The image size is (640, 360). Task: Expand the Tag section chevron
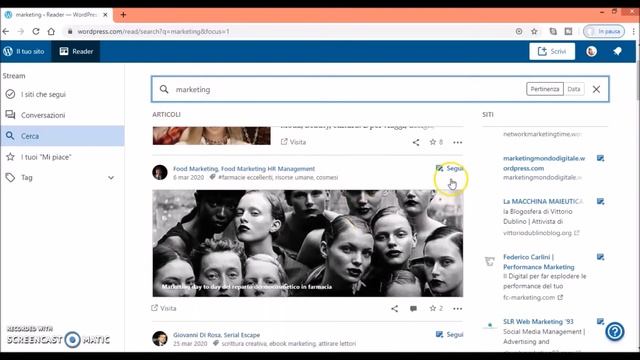click(111, 178)
